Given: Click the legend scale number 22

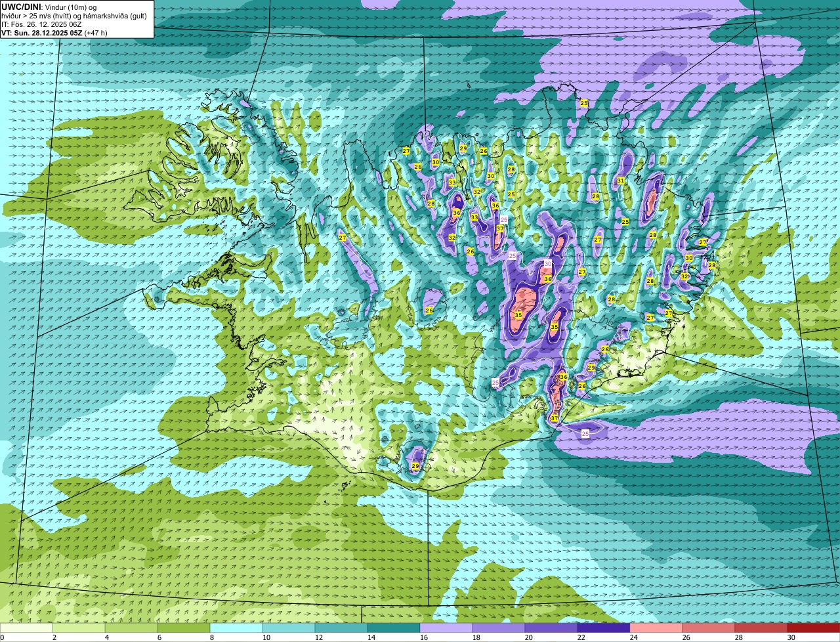Looking at the screenshot, I should click(581, 637).
